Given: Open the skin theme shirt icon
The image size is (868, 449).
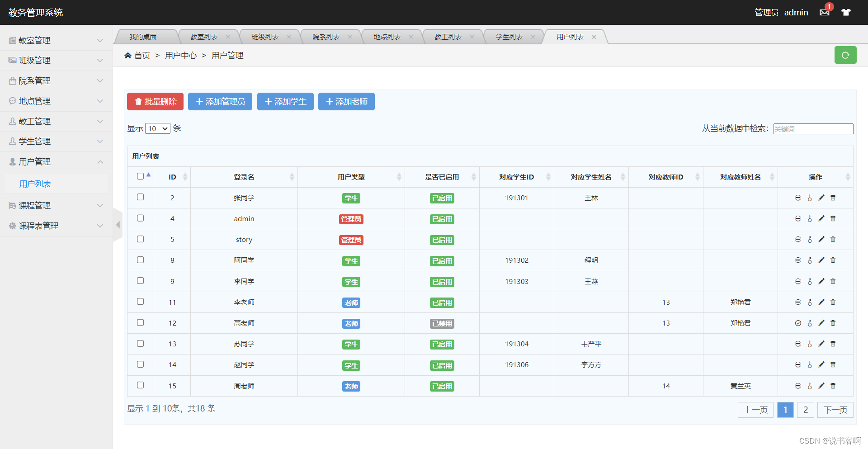Looking at the screenshot, I should (x=846, y=12).
